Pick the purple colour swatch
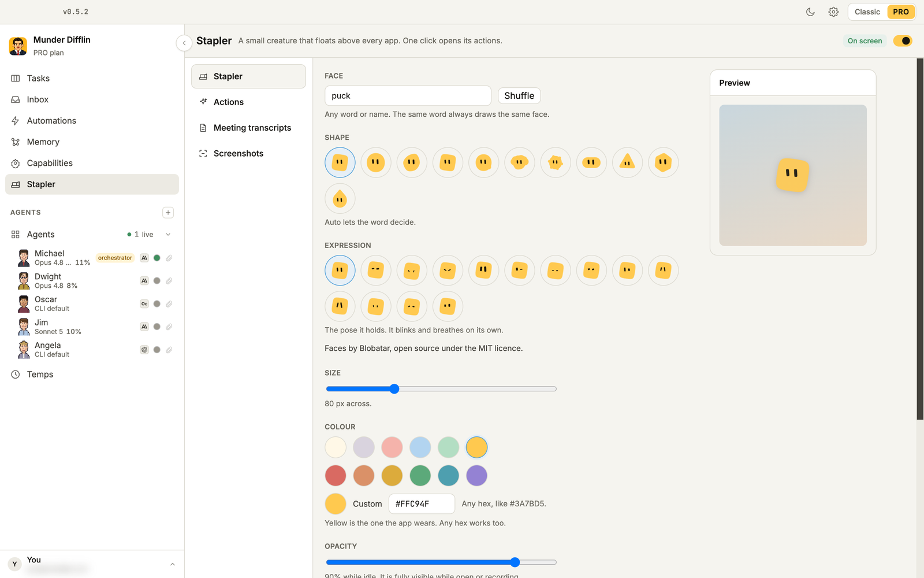 click(476, 476)
